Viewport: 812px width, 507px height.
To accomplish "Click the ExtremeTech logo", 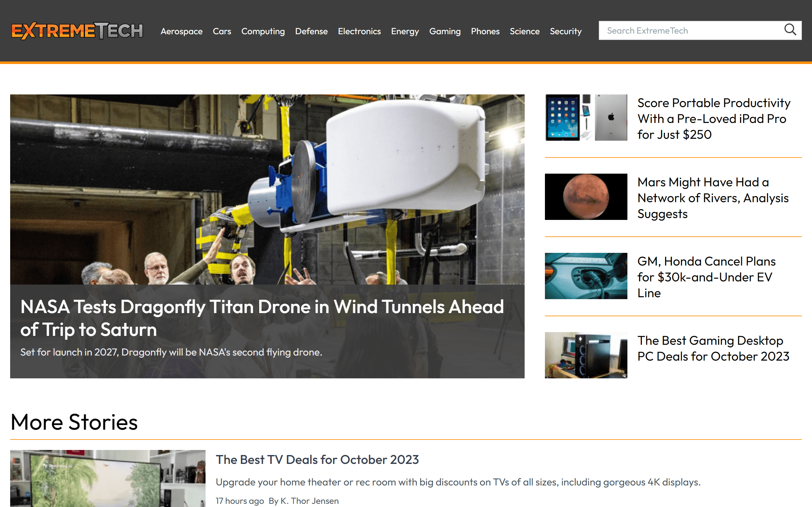I will click(77, 31).
